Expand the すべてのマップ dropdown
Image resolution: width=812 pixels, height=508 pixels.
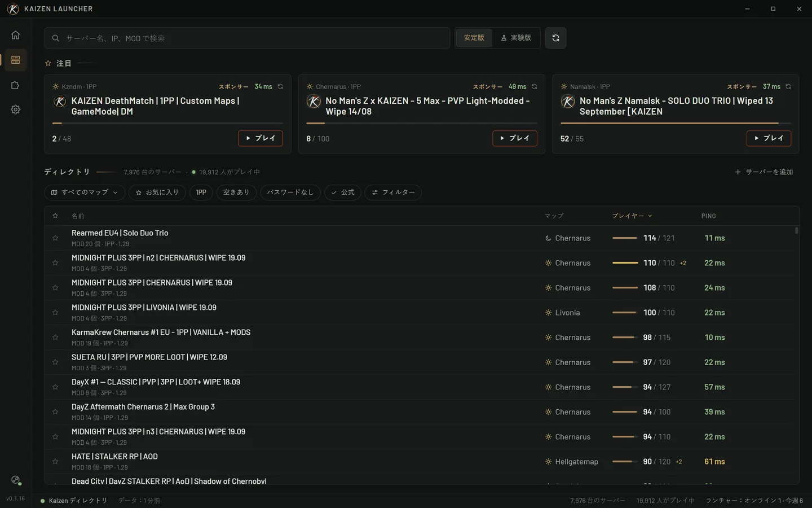(x=85, y=192)
